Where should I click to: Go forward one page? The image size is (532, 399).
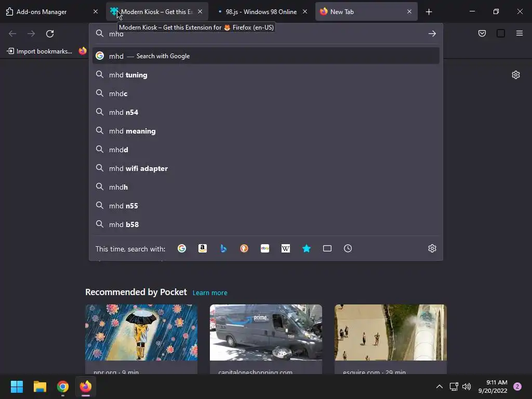[x=31, y=34]
